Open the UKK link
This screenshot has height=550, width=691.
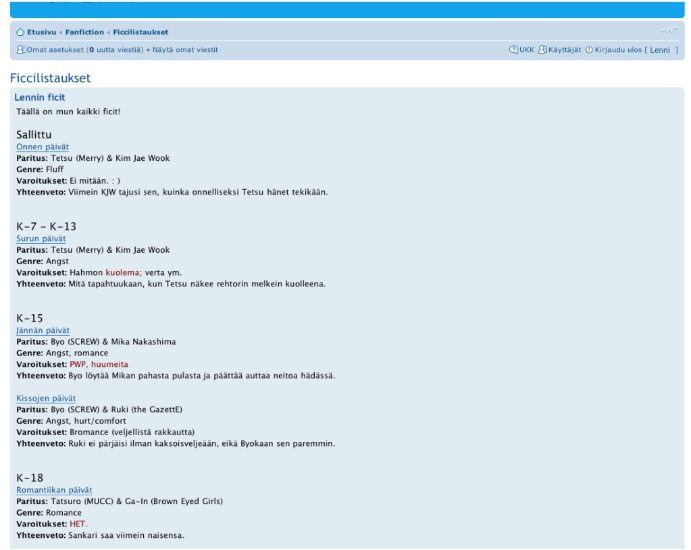527,50
